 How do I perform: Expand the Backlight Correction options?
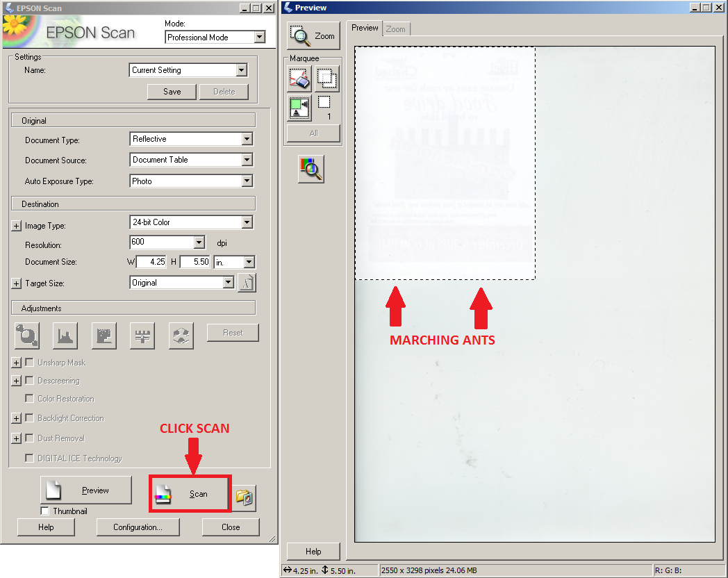pyautogui.click(x=16, y=418)
